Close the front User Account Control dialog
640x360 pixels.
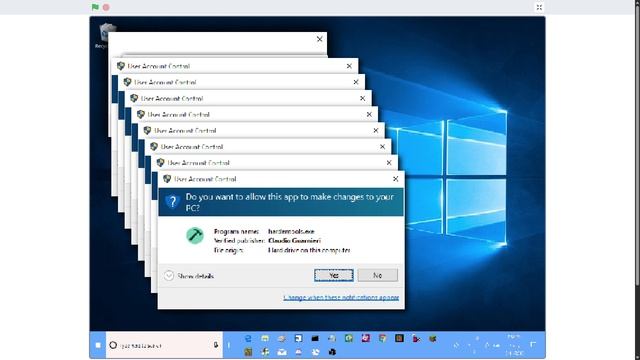pos(396,179)
